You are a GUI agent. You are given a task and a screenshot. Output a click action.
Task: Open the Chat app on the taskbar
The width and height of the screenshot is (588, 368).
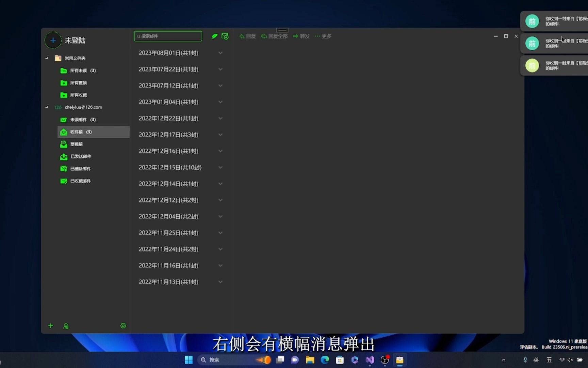(295, 360)
